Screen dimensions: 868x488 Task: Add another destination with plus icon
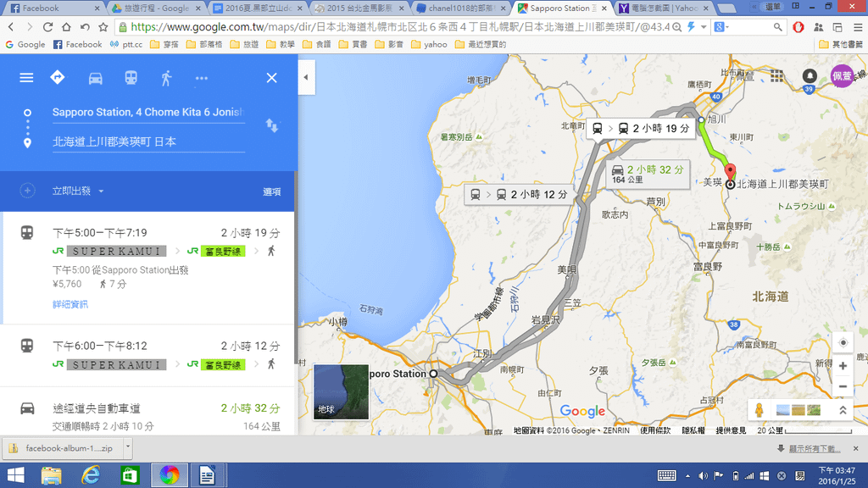(x=27, y=191)
